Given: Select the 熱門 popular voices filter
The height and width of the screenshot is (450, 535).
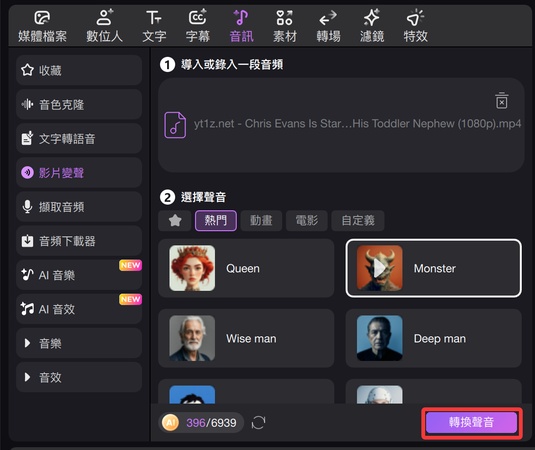Looking at the screenshot, I should [216, 221].
